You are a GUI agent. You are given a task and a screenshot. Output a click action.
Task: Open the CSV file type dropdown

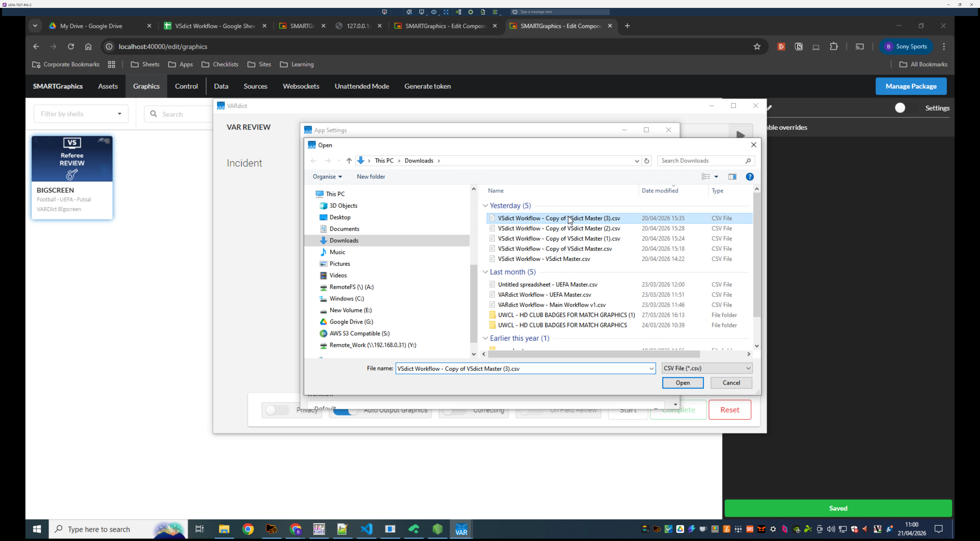click(x=707, y=368)
